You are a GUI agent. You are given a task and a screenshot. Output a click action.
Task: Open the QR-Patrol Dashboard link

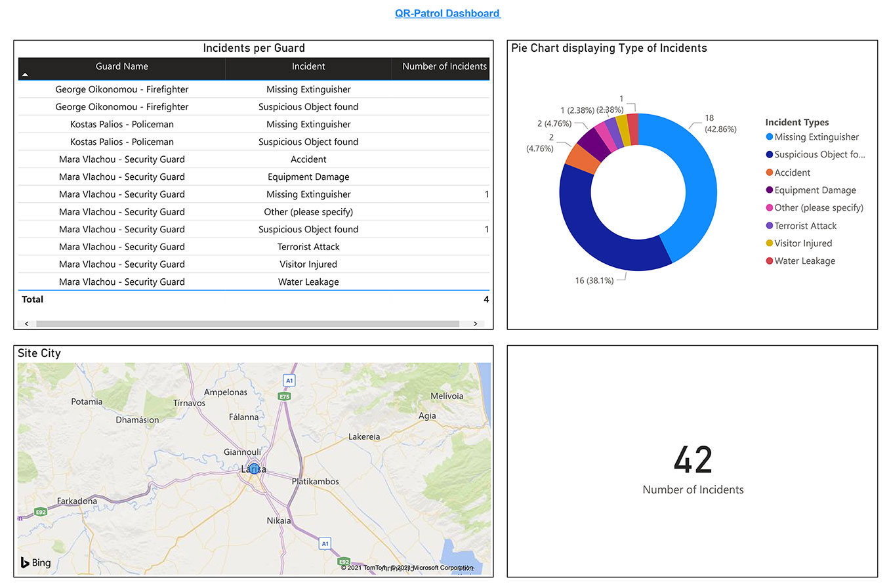point(447,13)
